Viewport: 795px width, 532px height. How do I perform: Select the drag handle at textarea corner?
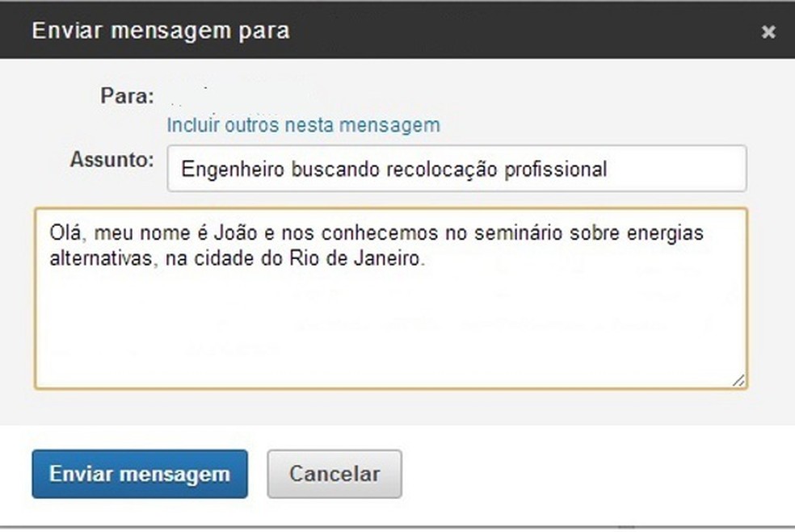click(x=737, y=379)
